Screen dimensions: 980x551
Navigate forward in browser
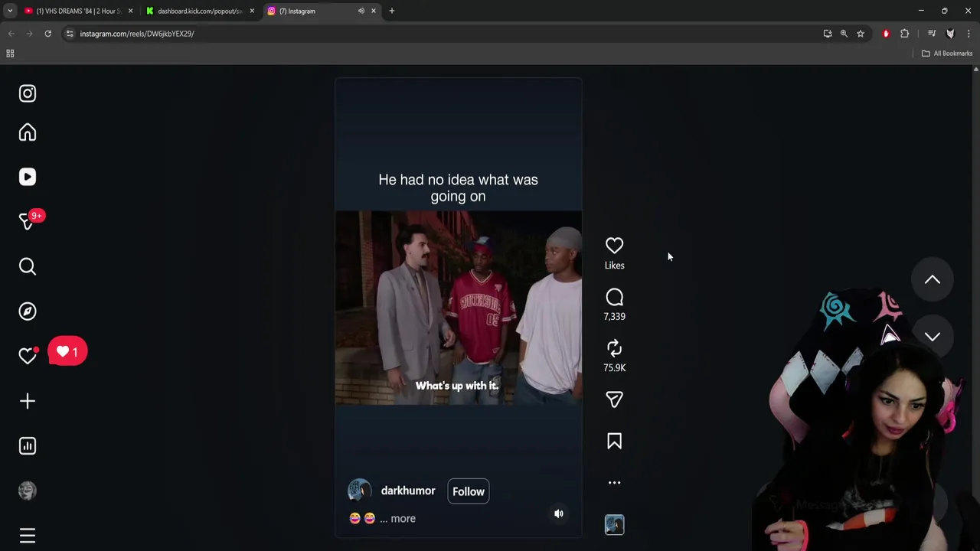click(x=29, y=34)
